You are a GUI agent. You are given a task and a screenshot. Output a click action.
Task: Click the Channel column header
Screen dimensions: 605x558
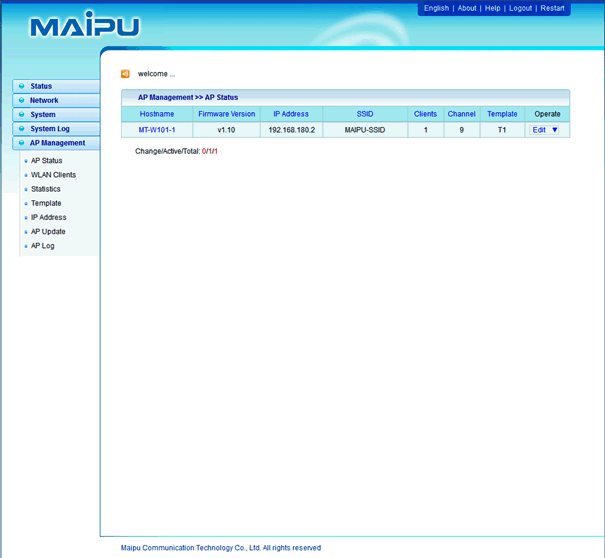pos(461,114)
